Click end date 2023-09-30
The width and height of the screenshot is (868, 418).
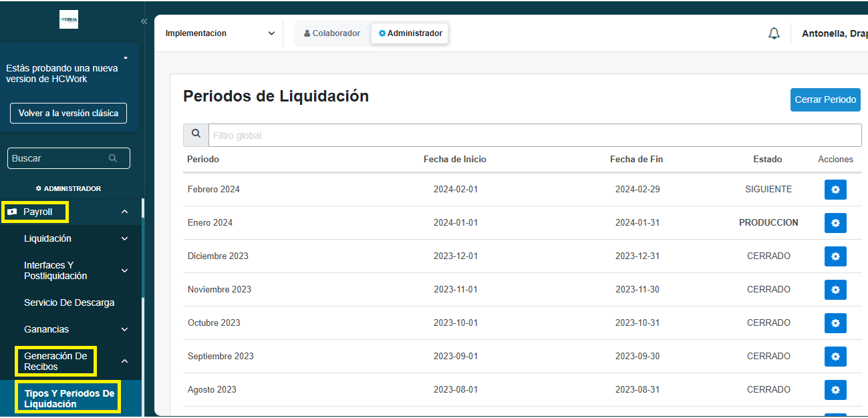click(x=637, y=357)
